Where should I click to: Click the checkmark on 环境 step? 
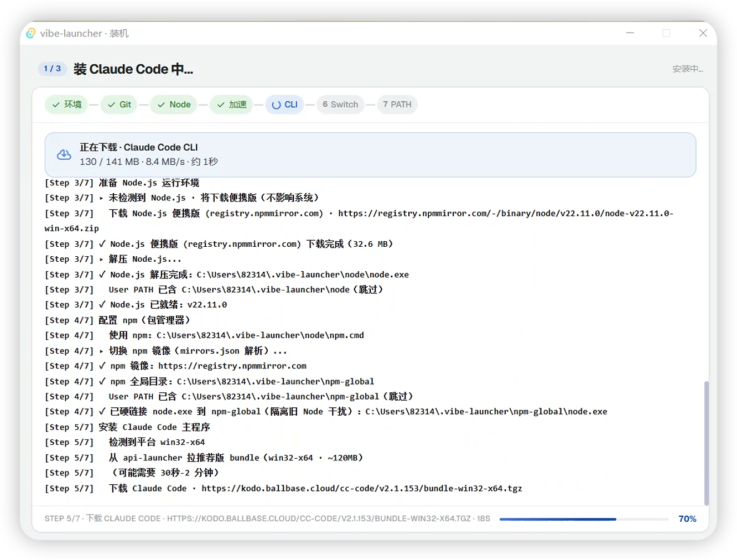[56, 105]
